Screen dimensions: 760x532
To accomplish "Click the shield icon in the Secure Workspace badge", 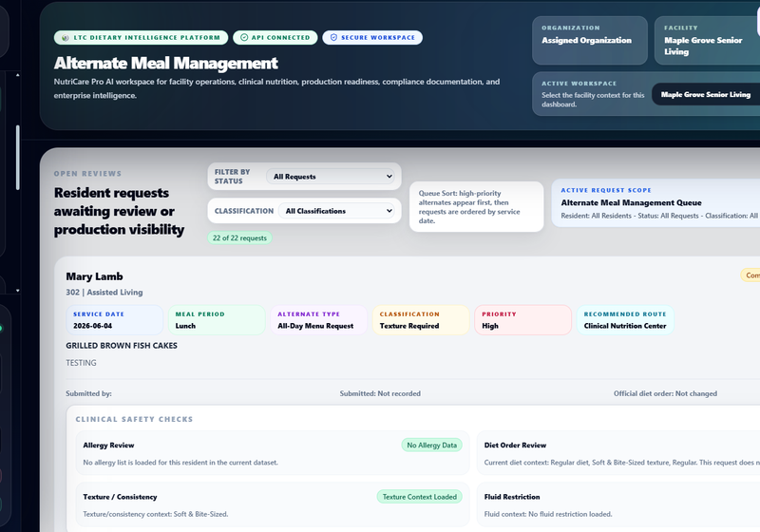I will [333, 37].
